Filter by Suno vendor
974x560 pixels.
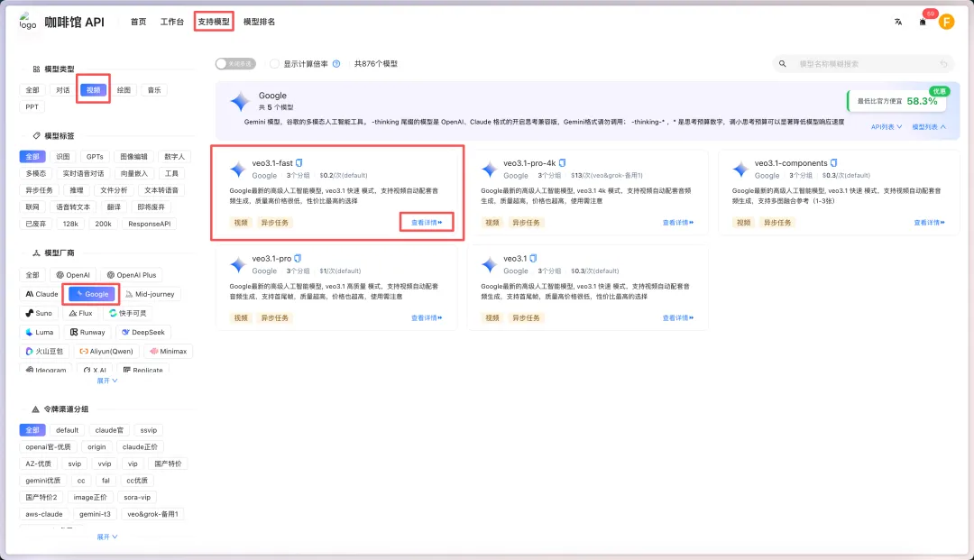pyautogui.click(x=39, y=313)
